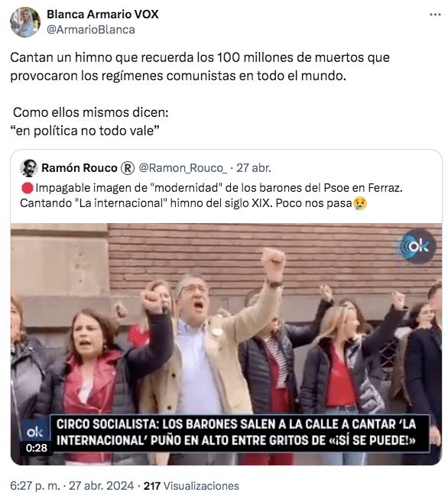Click the quoted tweet's 27 abr. date

coord(254,168)
